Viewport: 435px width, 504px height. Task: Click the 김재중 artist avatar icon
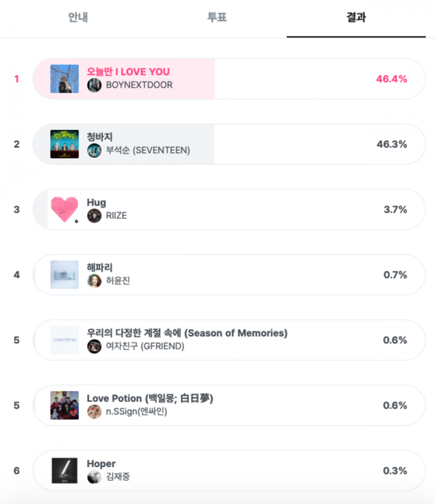coord(94,477)
